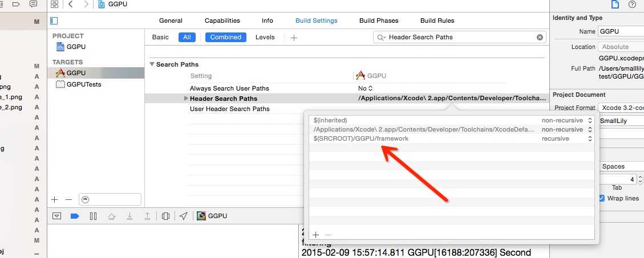Go back to previous file
Screen dimensions: 644x258
[71, 4]
